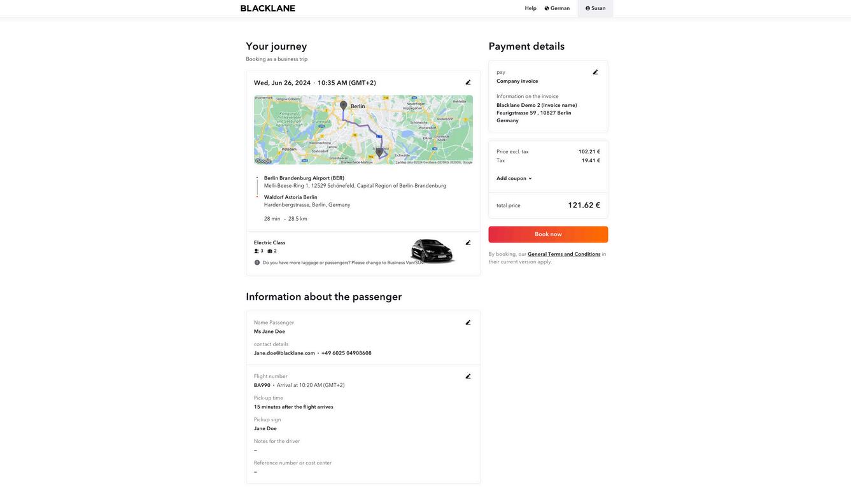Click the Electric Class edit pencil
This screenshot has height=504, width=851.
coord(468,242)
